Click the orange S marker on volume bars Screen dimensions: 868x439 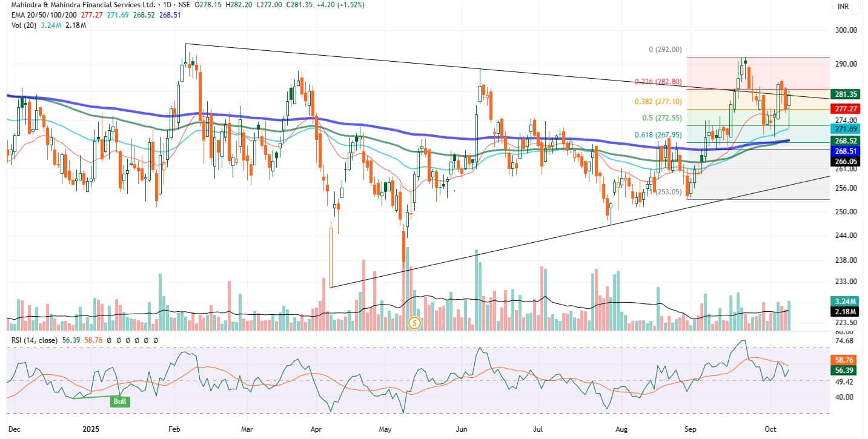click(415, 323)
